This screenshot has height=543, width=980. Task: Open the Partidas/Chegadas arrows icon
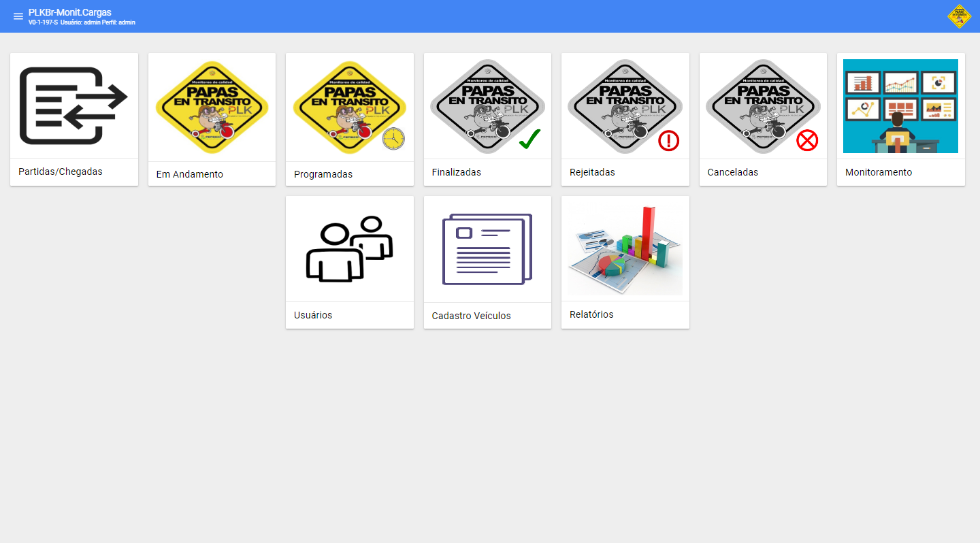click(74, 105)
